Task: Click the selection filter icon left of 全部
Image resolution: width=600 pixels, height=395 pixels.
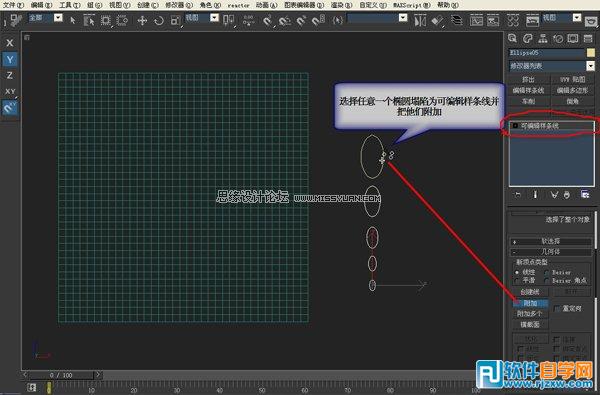Action: pyautogui.click(x=16, y=20)
